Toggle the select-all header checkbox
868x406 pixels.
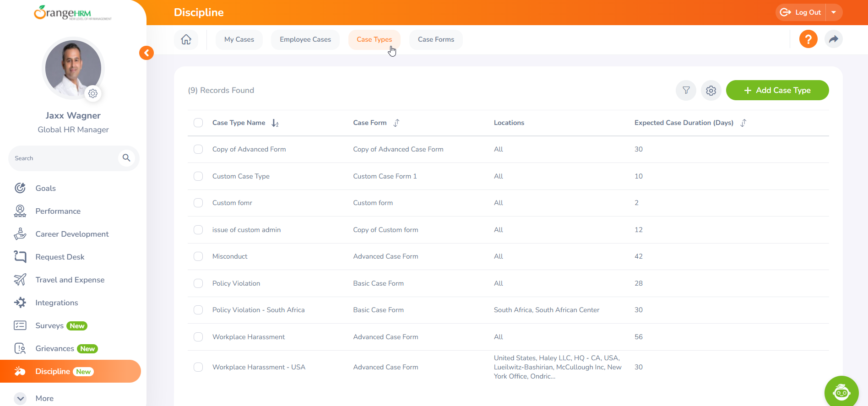click(x=198, y=123)
